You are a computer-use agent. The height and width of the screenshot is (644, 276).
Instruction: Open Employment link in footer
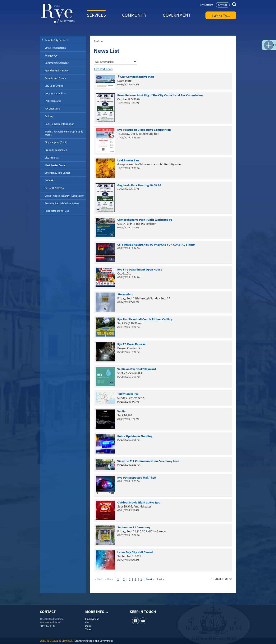tap(92, 619)
